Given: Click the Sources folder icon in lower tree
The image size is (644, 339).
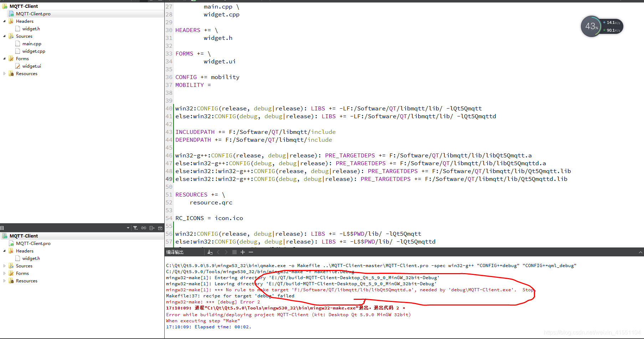Looking at the screenshot, I should (11, 266).
